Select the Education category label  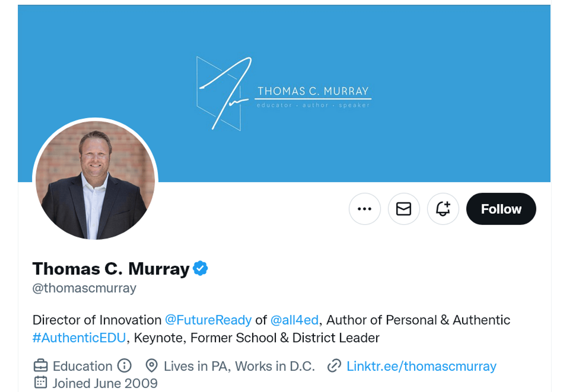83,366
